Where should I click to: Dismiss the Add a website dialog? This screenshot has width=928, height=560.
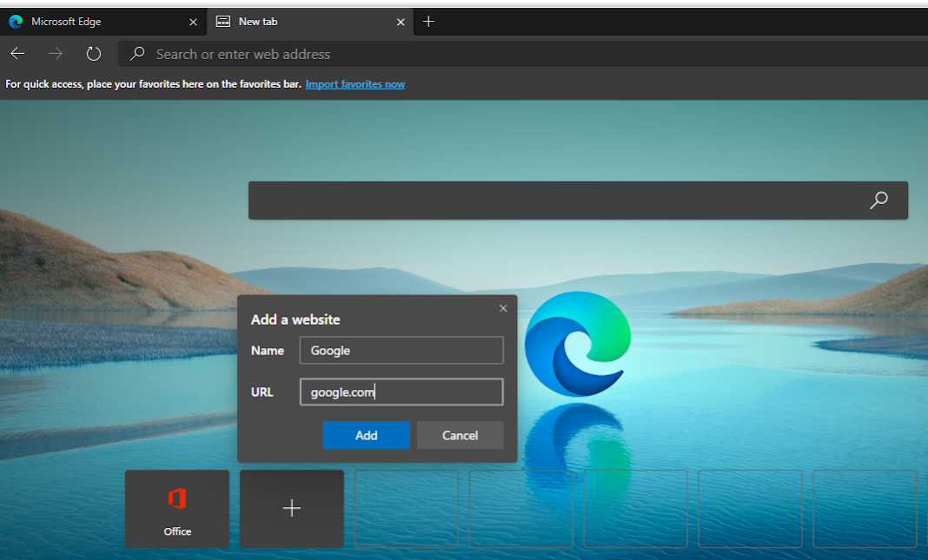click(x=503, y=308)
